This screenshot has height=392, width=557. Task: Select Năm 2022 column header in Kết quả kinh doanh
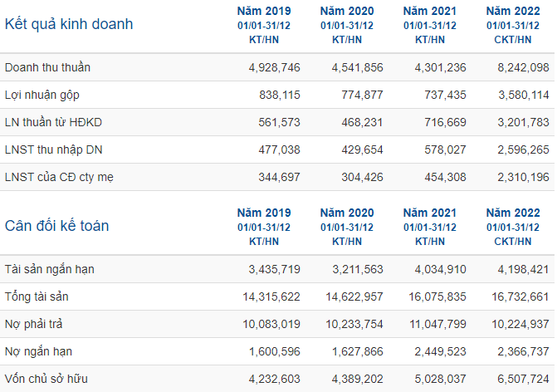[x=513, y=11]
